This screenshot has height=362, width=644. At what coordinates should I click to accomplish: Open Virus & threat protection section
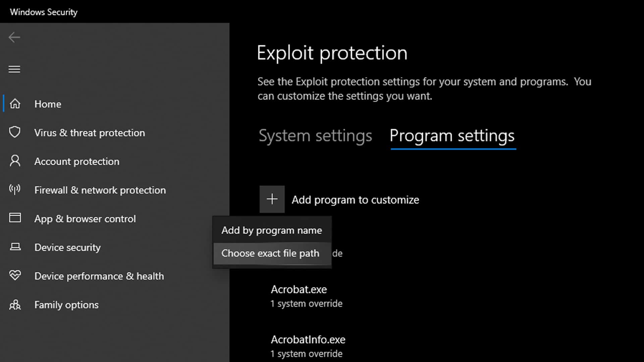[x=90, y=133]
